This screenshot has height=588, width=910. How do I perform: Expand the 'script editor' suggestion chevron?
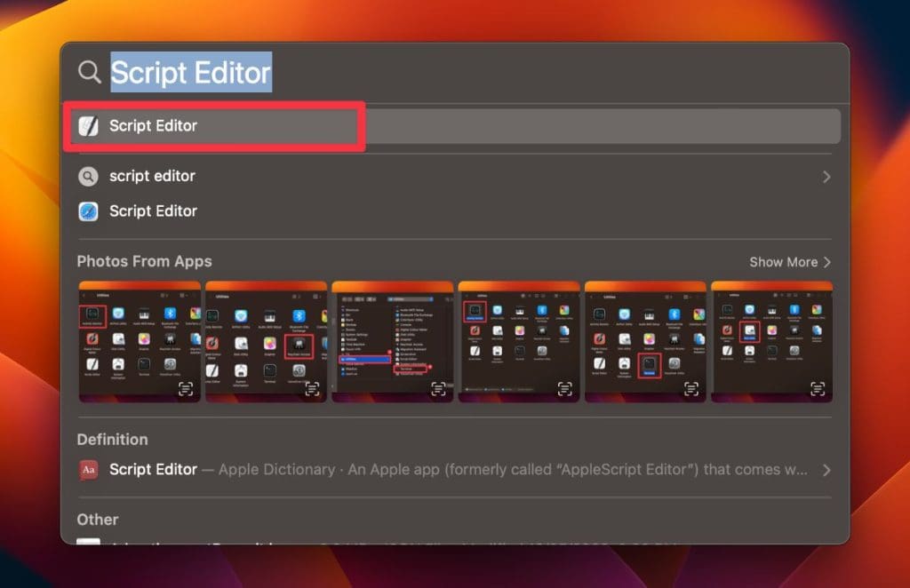826,176
